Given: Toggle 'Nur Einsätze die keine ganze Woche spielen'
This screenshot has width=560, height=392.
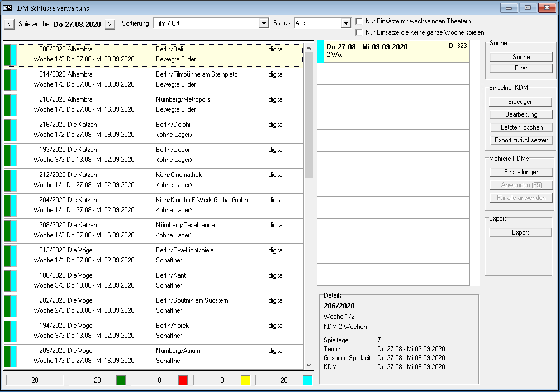Looking at the screenshot, I should [359, 32].
